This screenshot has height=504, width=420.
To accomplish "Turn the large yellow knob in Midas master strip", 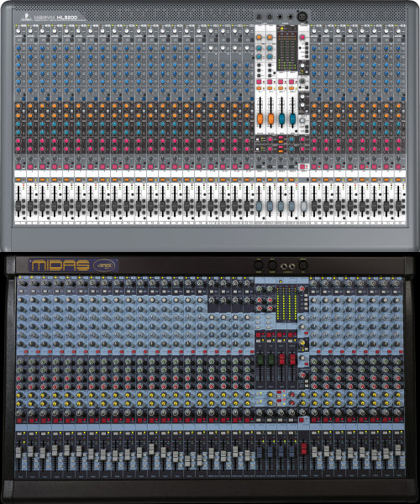I will click(x=302, y=343).
